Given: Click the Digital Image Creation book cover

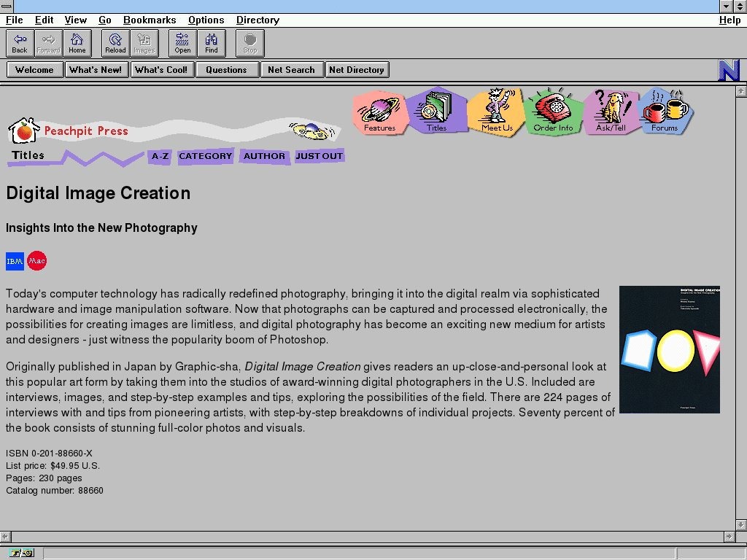Looking at the screenshot, I should tap(669, 349).
